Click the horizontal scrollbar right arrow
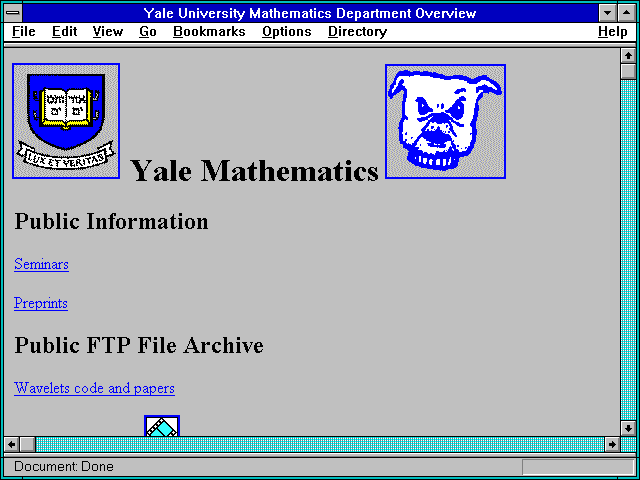This screenshot has width=640, height=480. pos(612,444)
